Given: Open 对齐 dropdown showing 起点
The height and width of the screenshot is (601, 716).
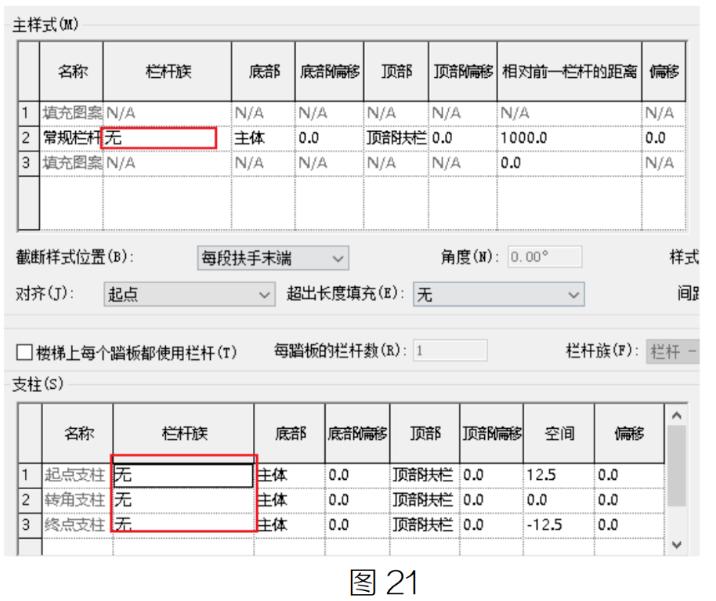Looking at the screenshot, I should (x=189, y=294).
